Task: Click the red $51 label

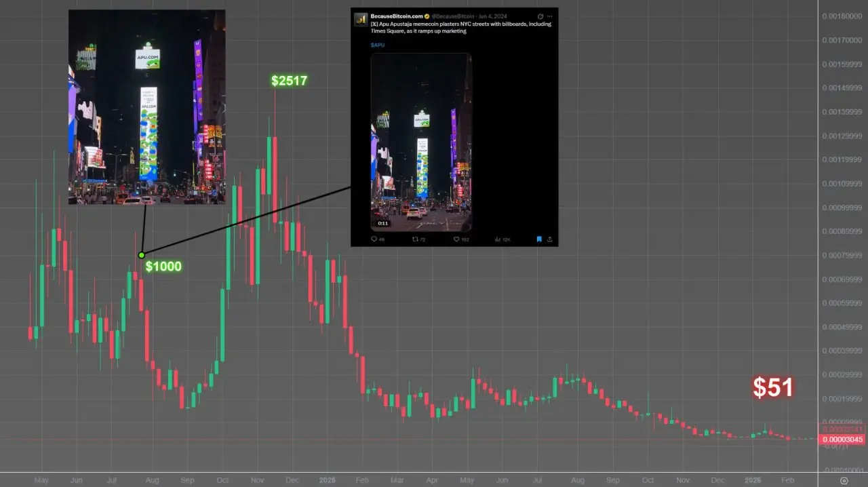Action: coord(772,387)
